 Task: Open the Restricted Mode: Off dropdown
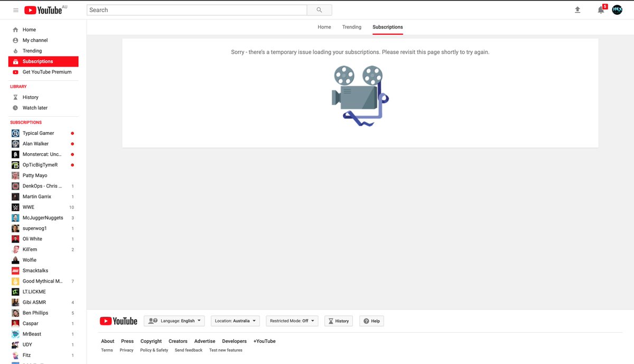(292, 321)
